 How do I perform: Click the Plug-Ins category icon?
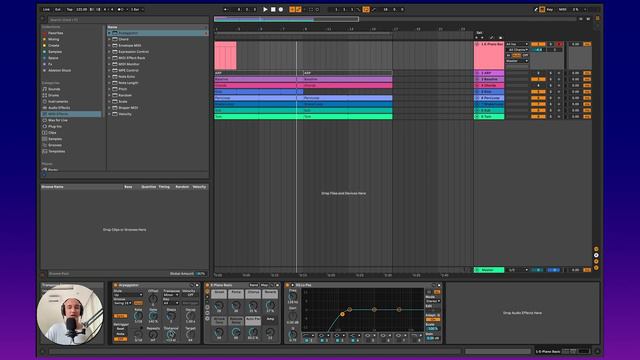tap(44, 127)
